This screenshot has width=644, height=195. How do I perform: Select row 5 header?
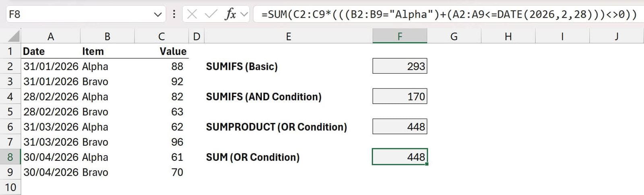10,112
